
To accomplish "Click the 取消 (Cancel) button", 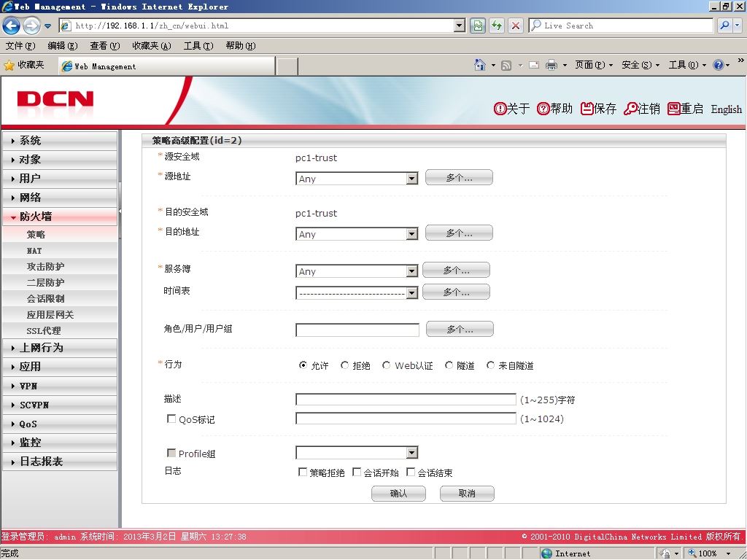I will pyautogui.click(x=467, y=494).
